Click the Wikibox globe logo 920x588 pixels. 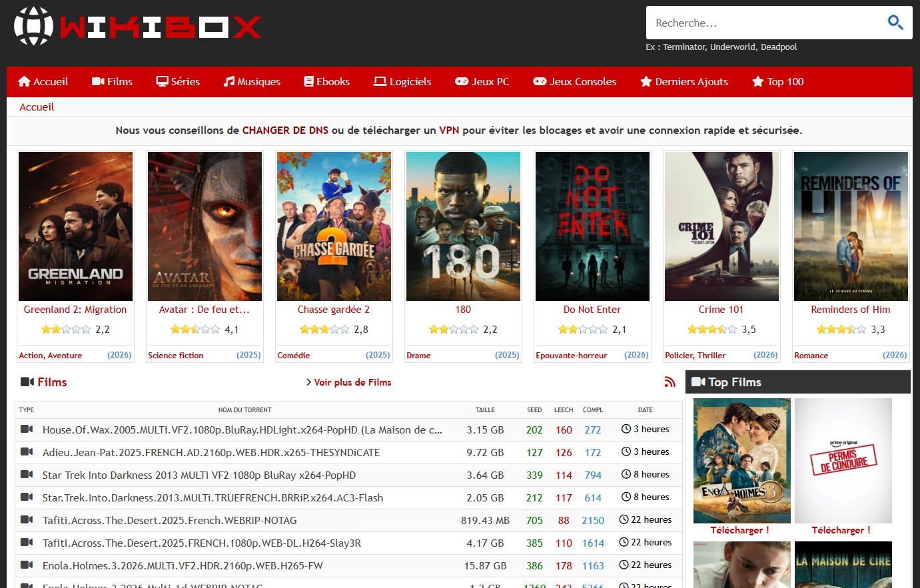coord(33,26)
